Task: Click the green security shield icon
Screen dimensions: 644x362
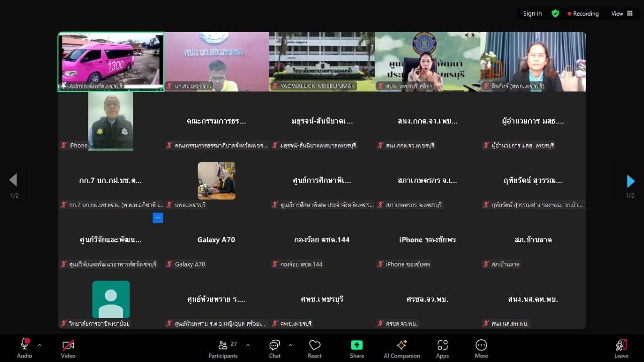Action: coord(555,14)
